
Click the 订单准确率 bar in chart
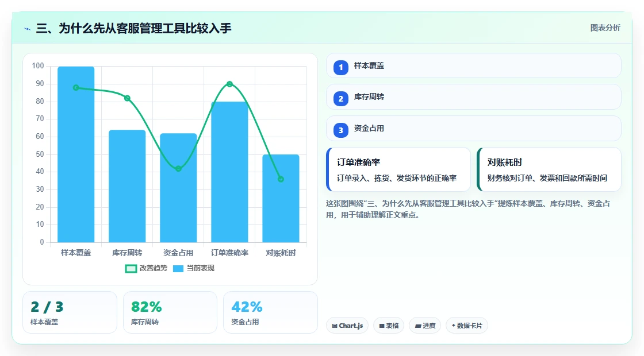coord(229,172)
